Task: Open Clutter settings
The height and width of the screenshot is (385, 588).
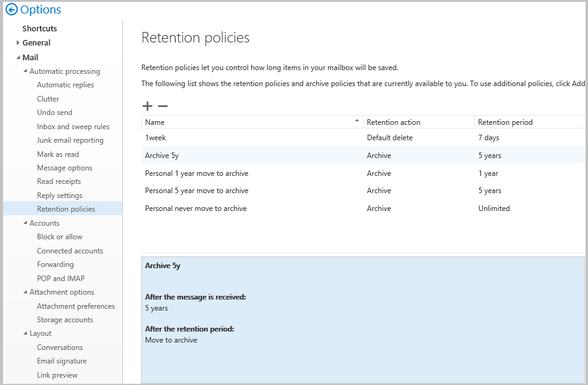Action: pyautogui.click(x=48, y=99)
